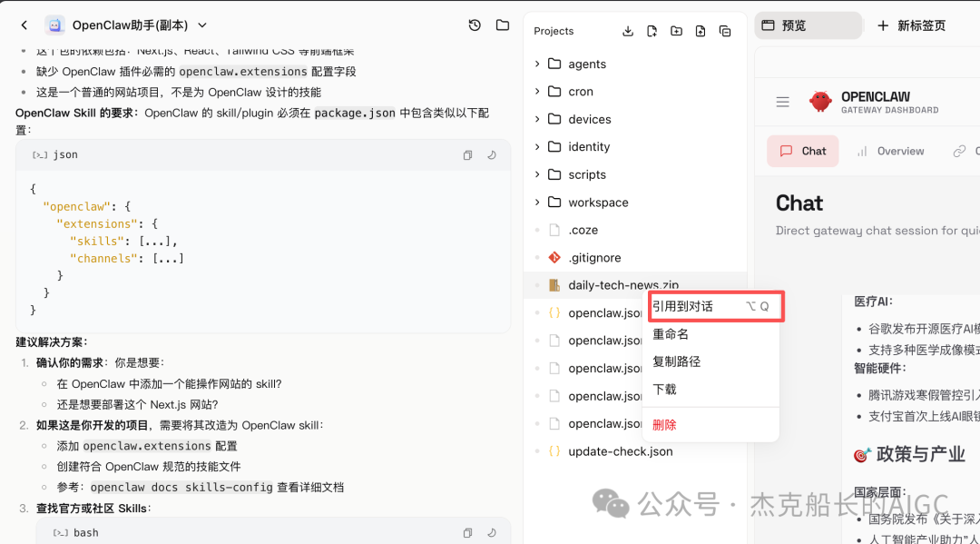Image resolution: width=980 pixels, height=544 pixels.
Task: Click the new file icon in Projects toolbar
Action: [652, 31]
